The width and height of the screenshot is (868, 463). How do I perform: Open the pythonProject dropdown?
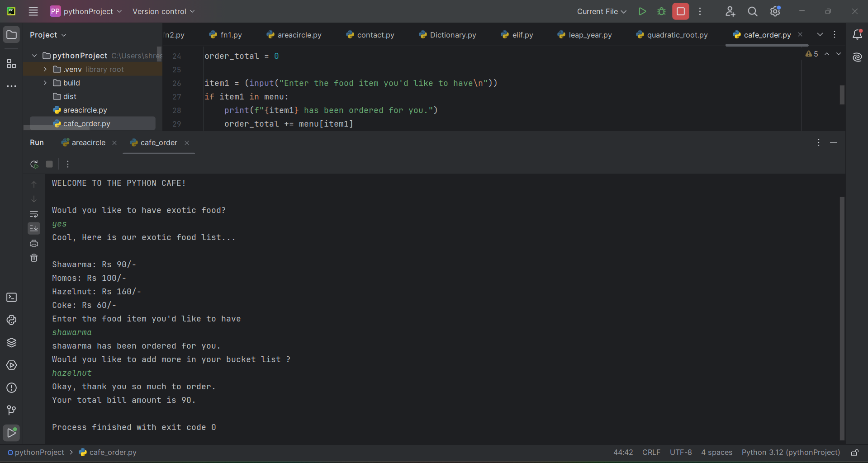click(86, 11)
